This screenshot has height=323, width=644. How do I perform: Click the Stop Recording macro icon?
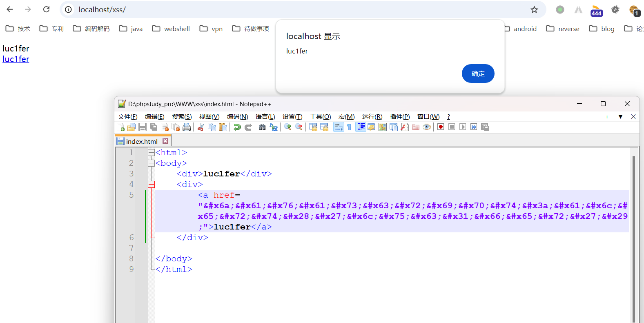coord(452,127)
